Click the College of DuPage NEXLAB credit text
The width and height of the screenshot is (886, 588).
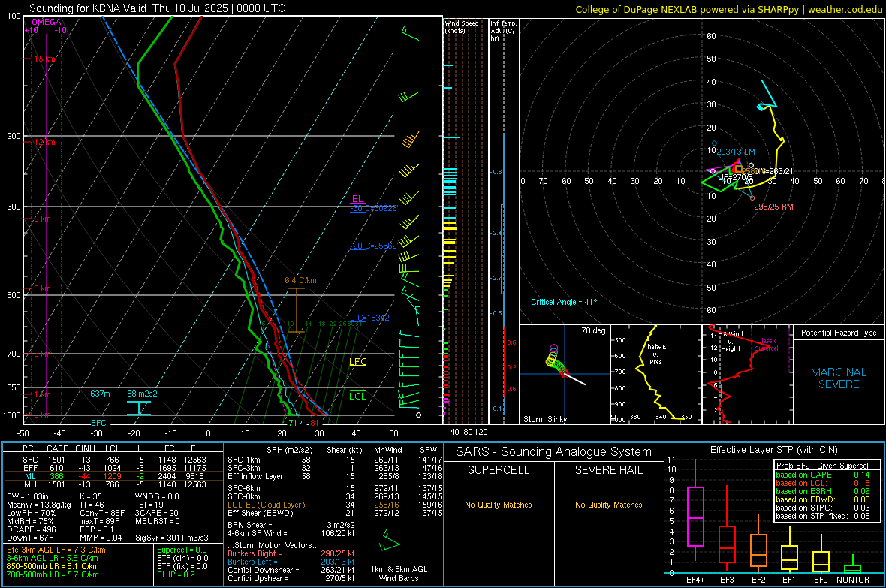(728, 9)
